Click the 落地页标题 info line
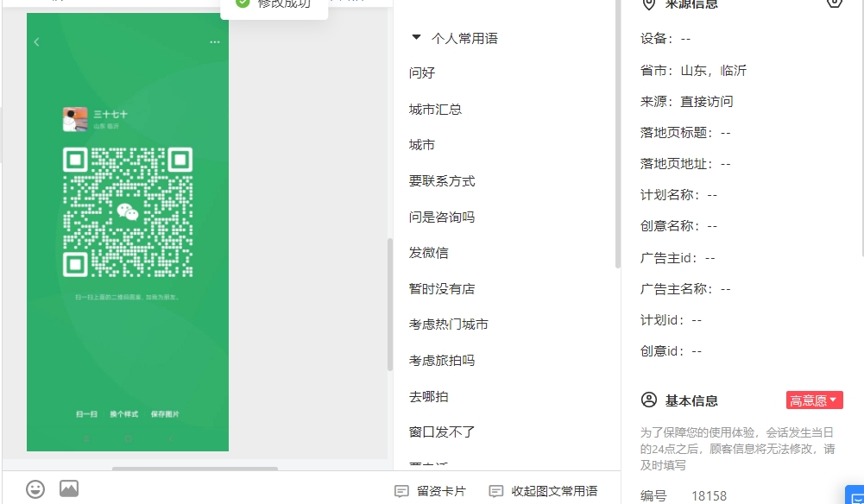864x504 pixels. 685,133
